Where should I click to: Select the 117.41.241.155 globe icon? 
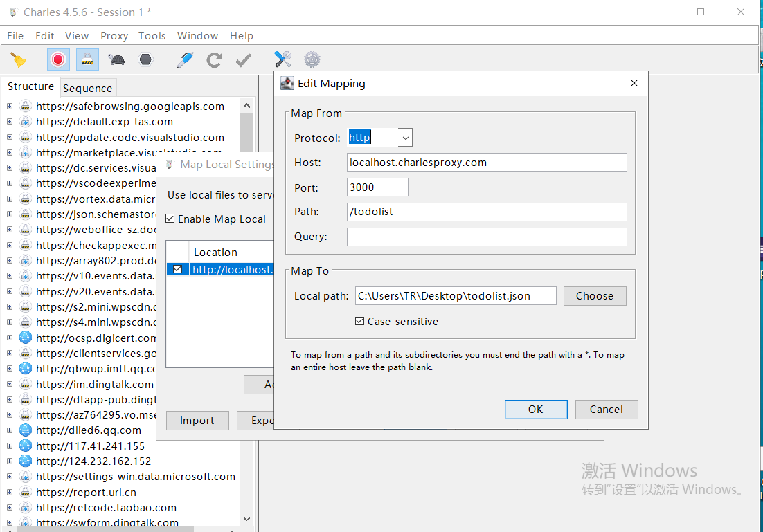point(26,446)
